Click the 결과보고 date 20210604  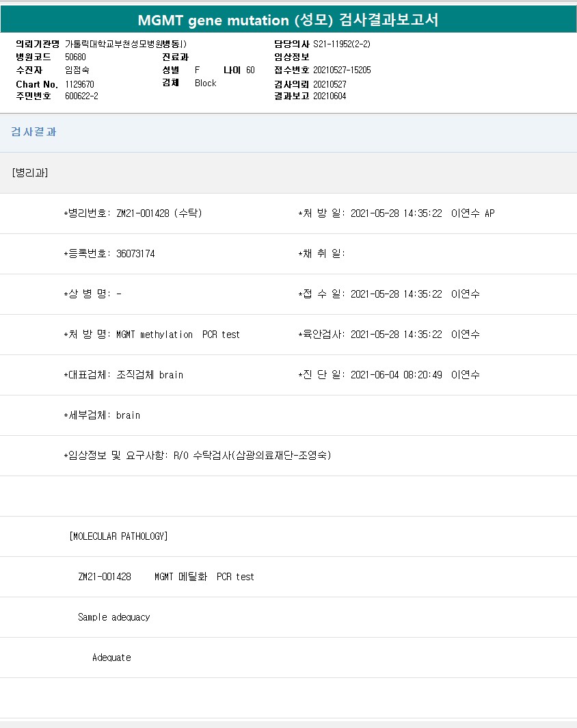tap(330, 96)
